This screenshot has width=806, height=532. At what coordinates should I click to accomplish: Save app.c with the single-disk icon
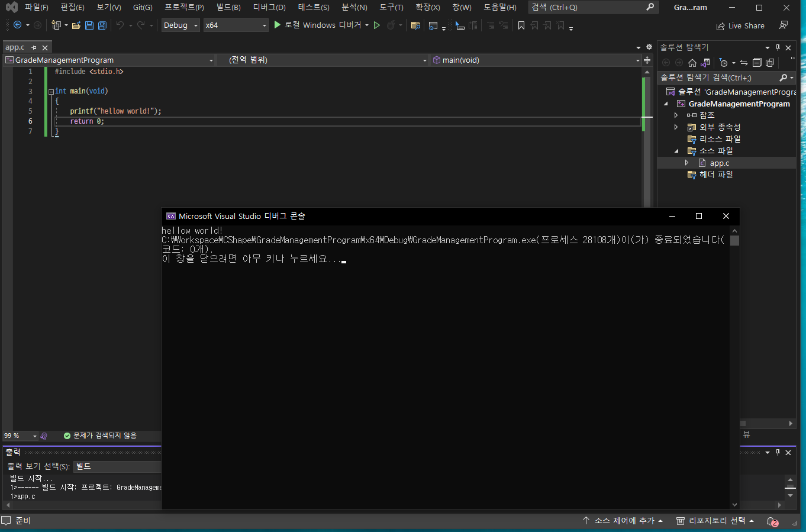click(x=89, y=25)
